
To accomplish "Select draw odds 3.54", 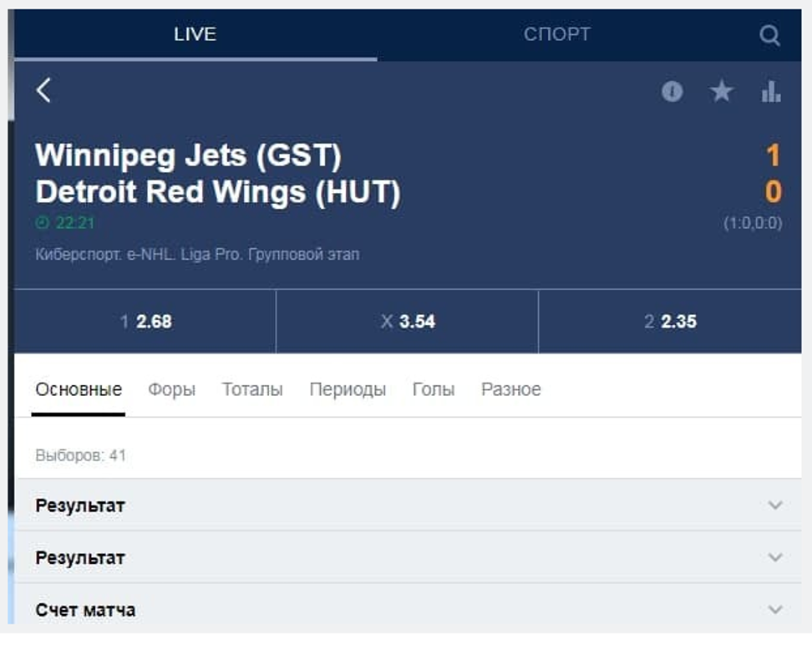I will (408, 322).
